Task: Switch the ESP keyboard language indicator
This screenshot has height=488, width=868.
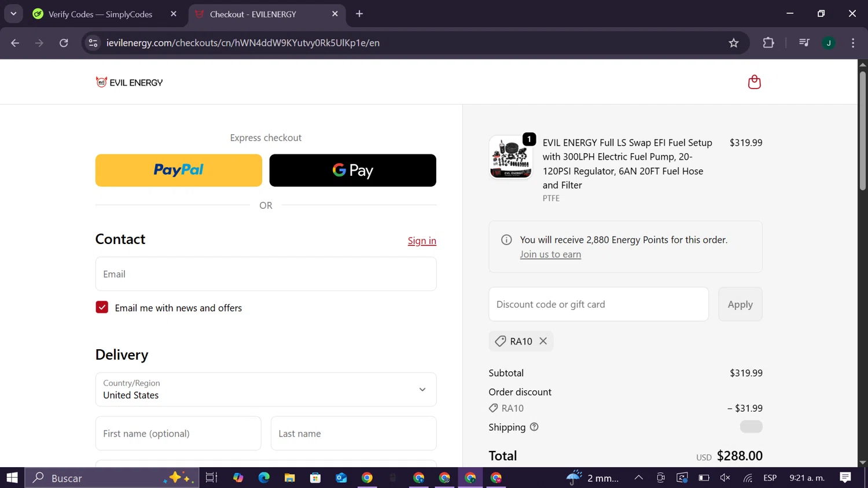Action: click(770, 478)
